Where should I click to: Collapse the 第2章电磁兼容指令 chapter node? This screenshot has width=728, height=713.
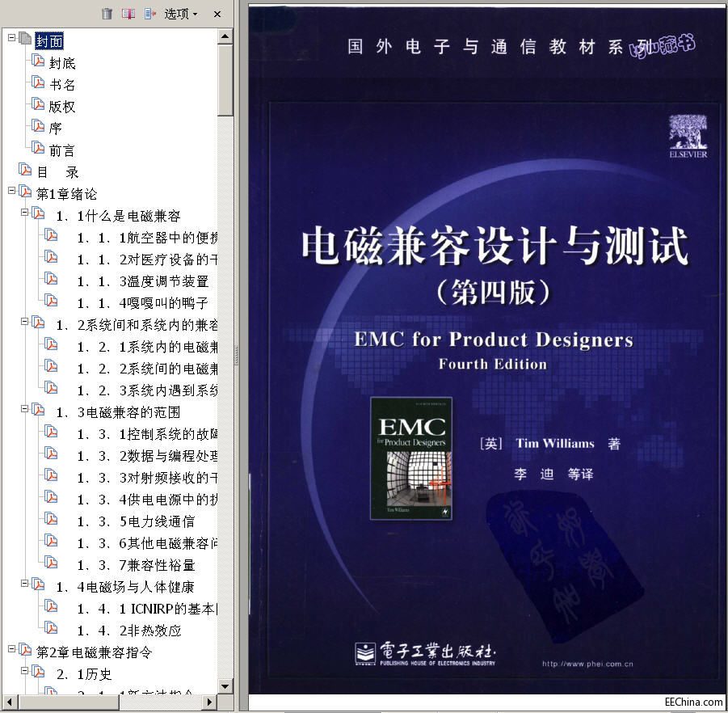(11, 649)
